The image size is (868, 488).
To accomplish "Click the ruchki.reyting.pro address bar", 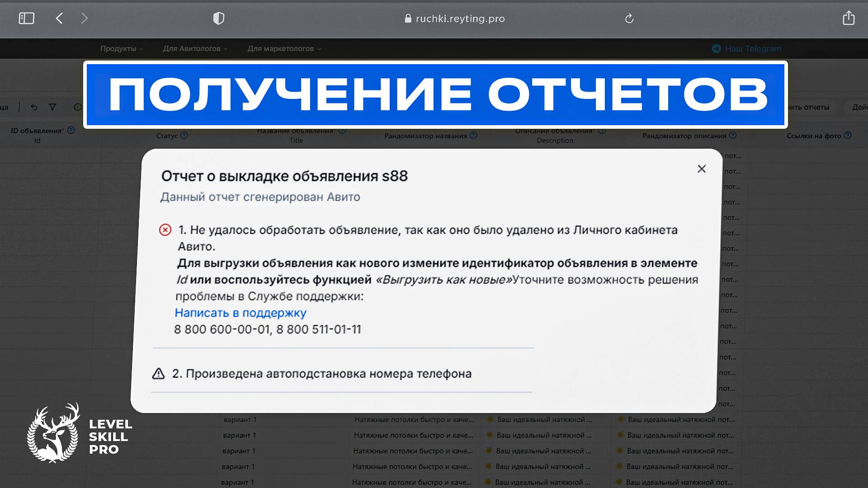I will [454, 19].
